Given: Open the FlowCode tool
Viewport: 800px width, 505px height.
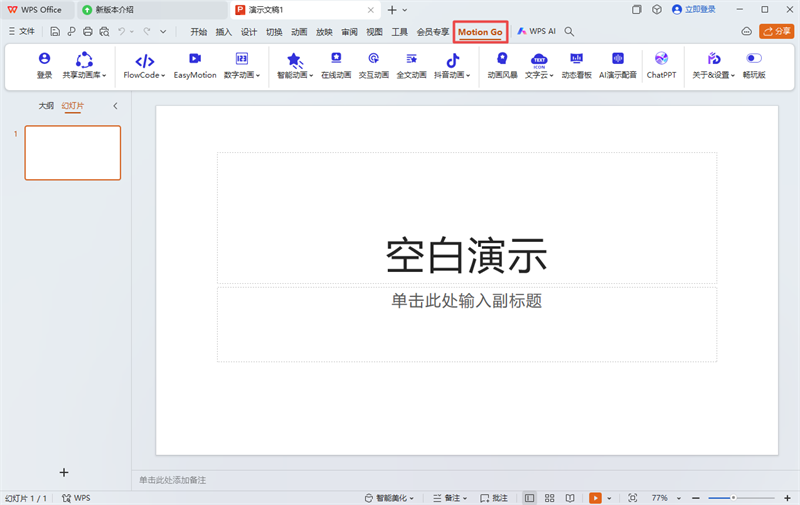Looking at the screenshot, I should (x=144, y=66).
